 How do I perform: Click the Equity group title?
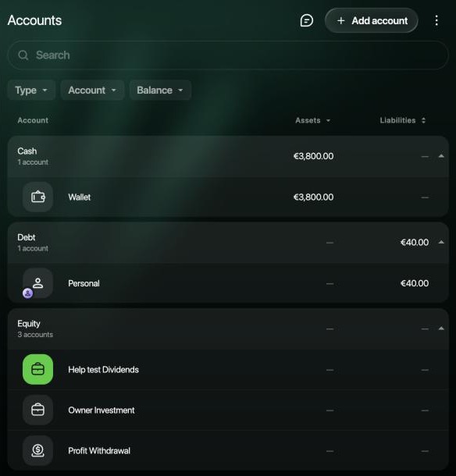pyautogui.click(x=29, y=324)
